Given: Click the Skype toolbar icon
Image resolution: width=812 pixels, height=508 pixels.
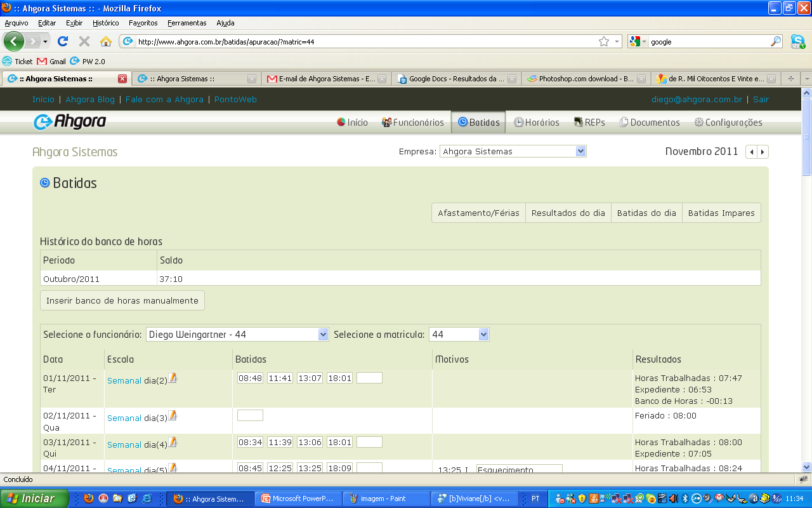Looking at the screenshot, I should [x=797, y=41].
